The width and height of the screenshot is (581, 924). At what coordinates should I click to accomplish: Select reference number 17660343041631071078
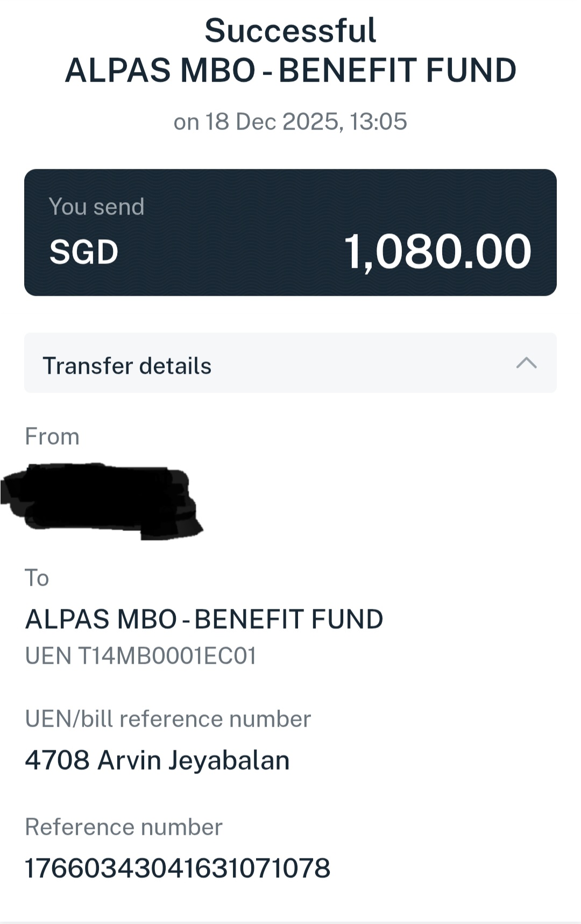(178, 868)
